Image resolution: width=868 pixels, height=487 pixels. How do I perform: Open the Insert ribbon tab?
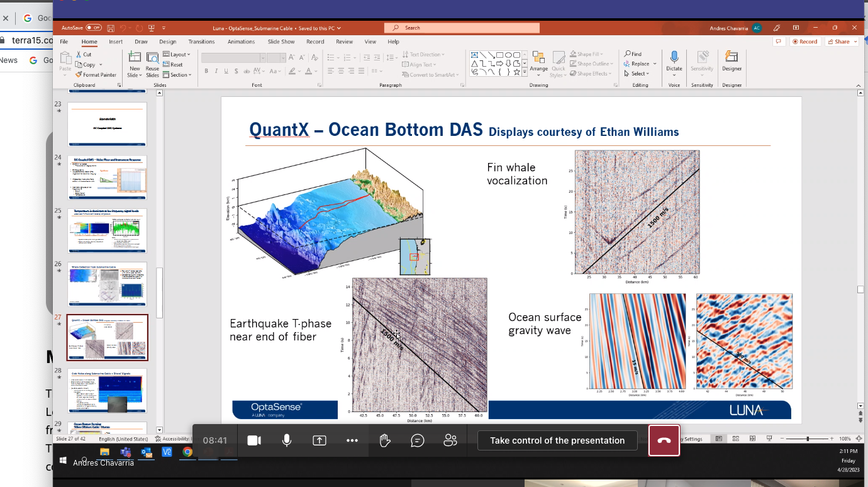[x=116, y=42]
